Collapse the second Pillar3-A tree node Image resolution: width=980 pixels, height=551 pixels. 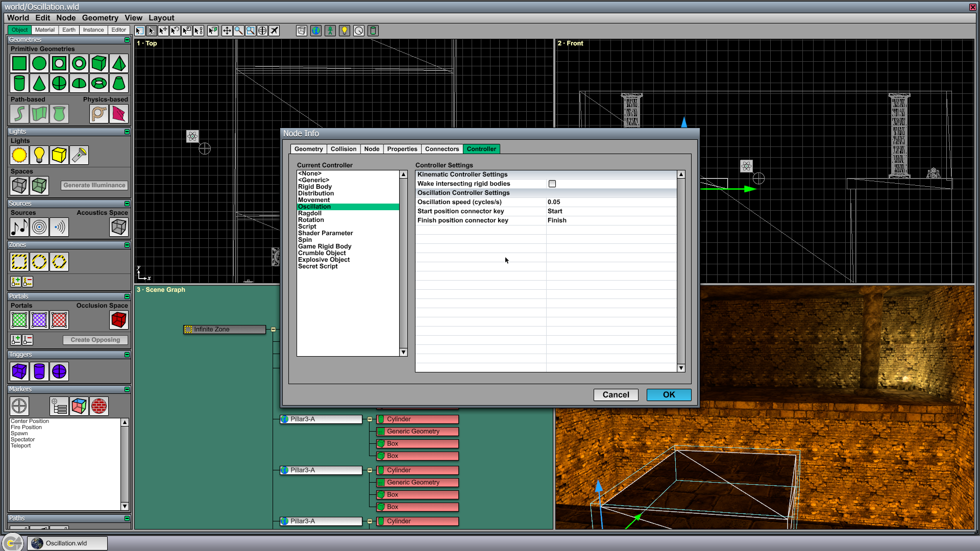[x=370, y=470]
